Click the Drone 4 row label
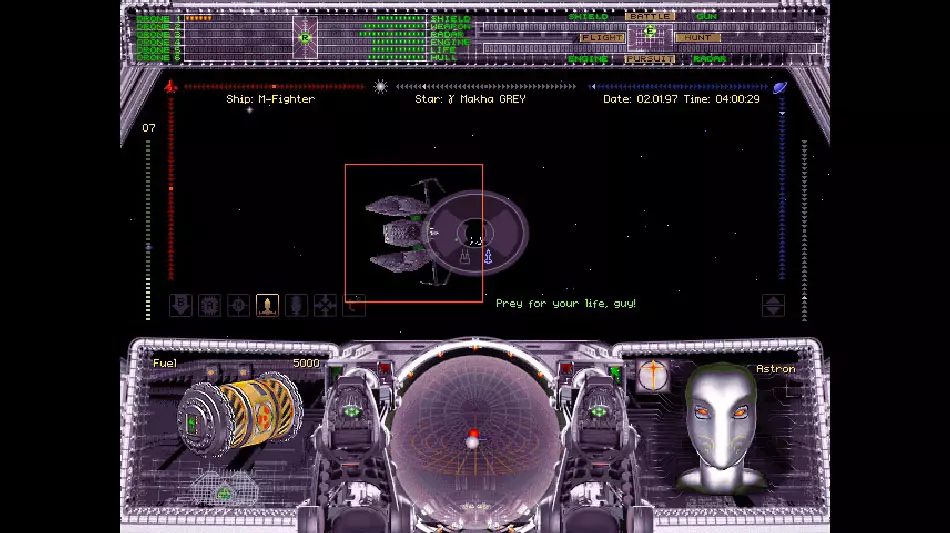This screenshot has width=950, height=533. tap(158, 42)
